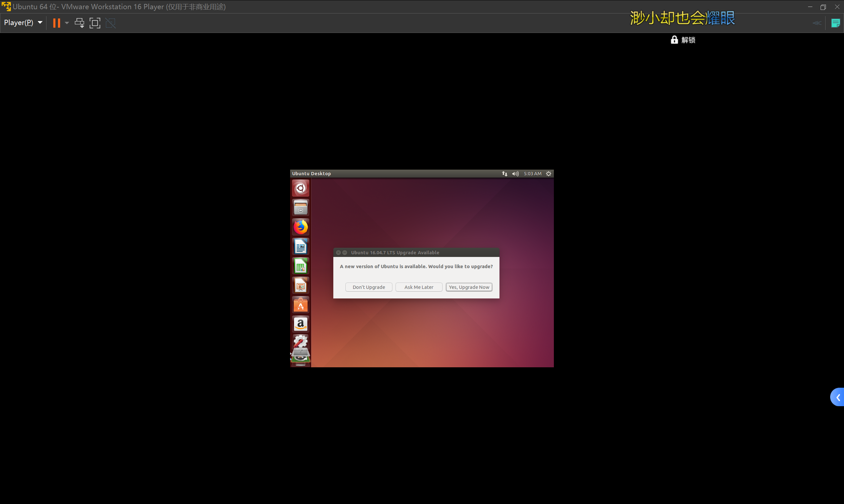
Task: Enter VMware full screen mode
Action: pos(95,23)
